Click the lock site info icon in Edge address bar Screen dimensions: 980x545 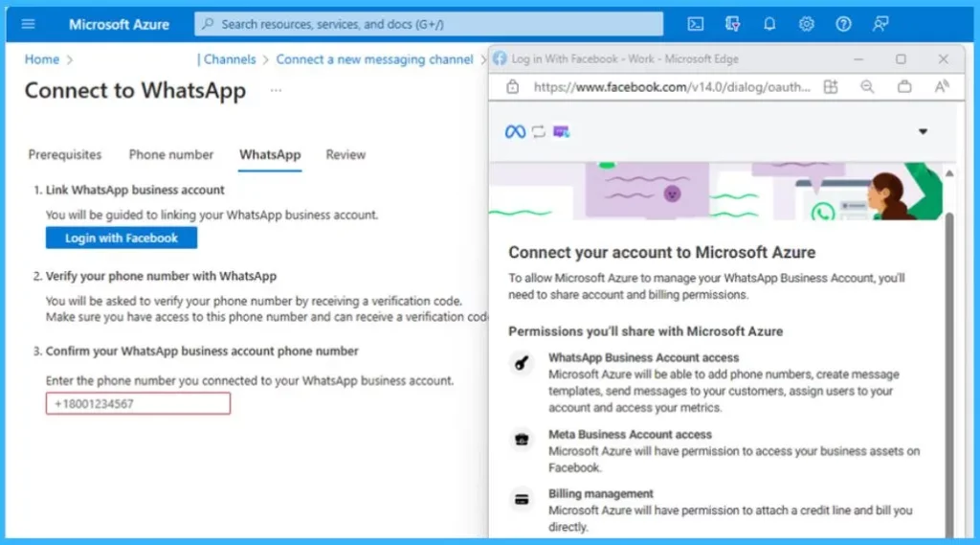pos(513,87)
